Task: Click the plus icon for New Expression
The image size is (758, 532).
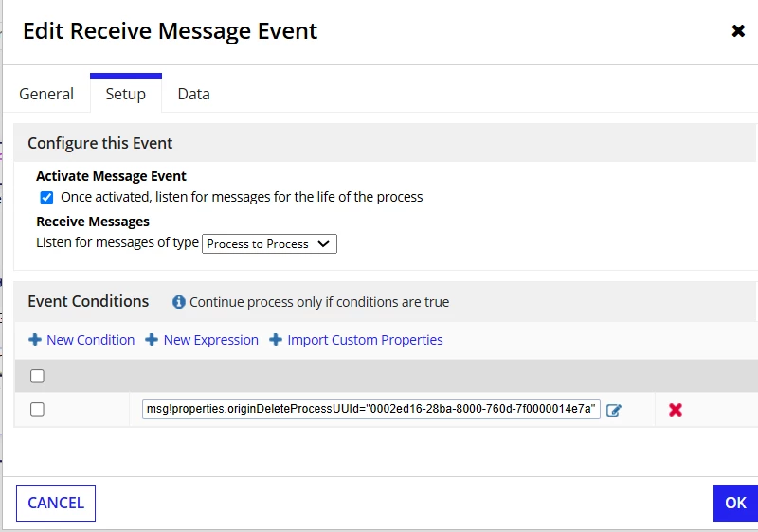Action: tap(152, 340)
